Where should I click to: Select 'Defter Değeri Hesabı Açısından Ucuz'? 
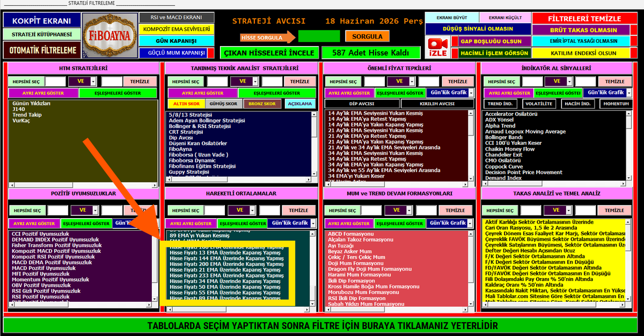point(530,250)
